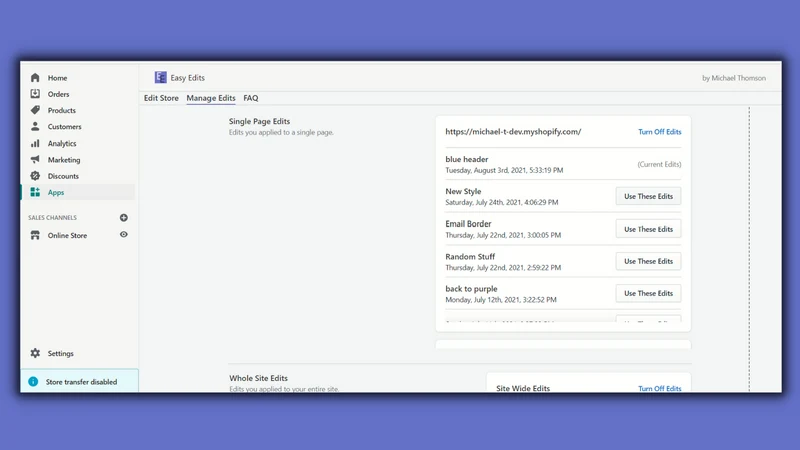Click the Customers person icon
Viewport: 800px width, 450px height.
(35, 127)
